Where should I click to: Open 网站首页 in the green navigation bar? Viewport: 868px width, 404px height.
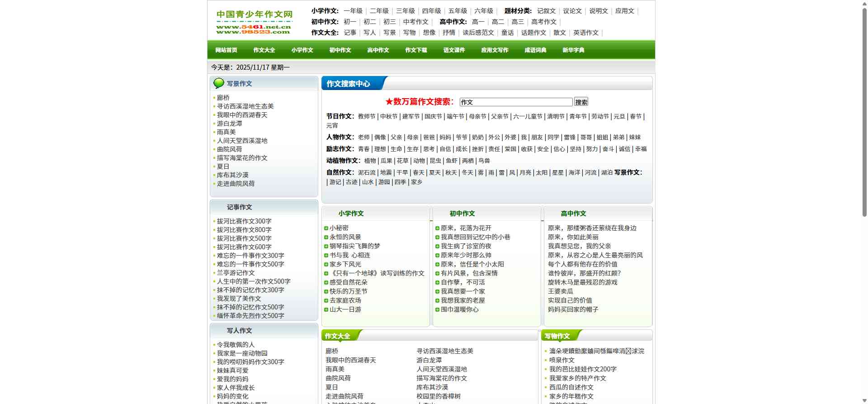[x=226, y=50]
